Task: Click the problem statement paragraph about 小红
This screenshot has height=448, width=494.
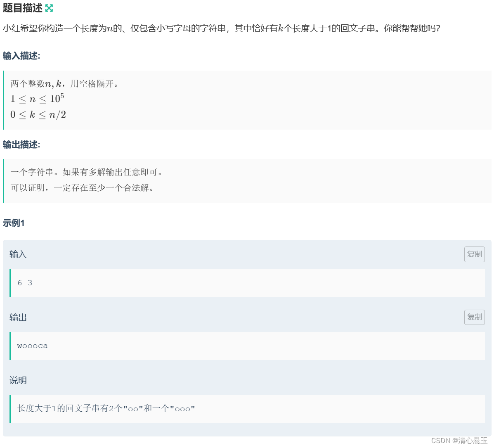Action: [165, 29]
